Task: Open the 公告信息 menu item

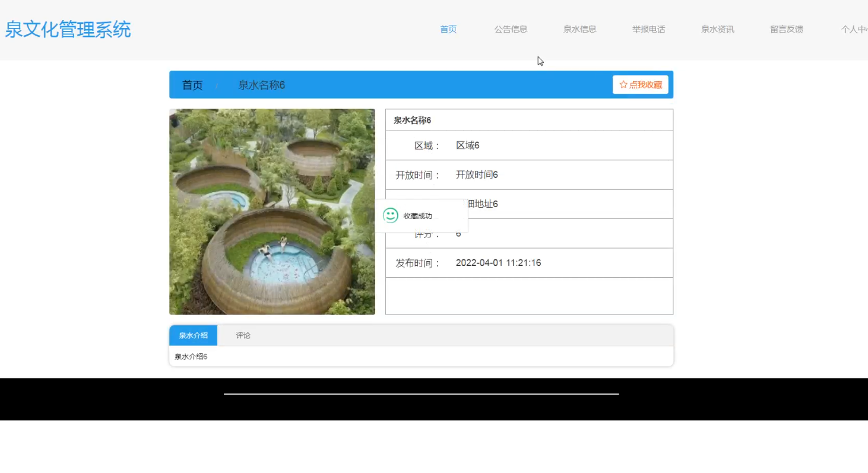Action: click(511, 29)
